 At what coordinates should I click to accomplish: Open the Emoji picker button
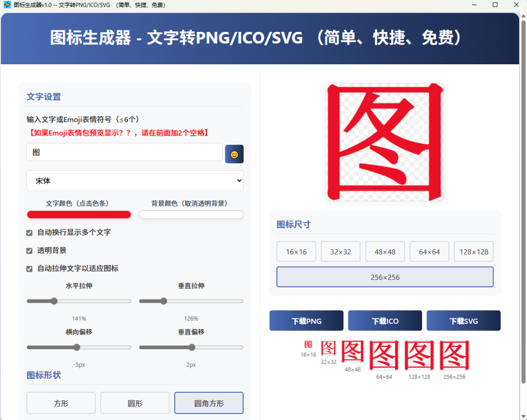[x=234, y=153]
